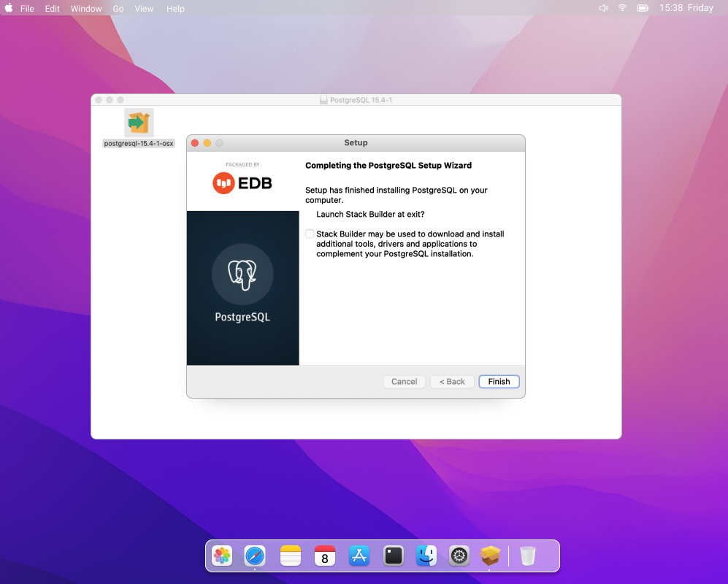Image resolution: width=728 pixels, height=584 pixels.
Task: Click Finish to complete the installation
Action: point(499,381)
